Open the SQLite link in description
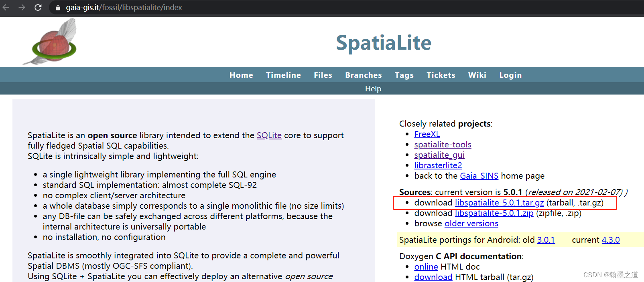 tap(269, 135)
